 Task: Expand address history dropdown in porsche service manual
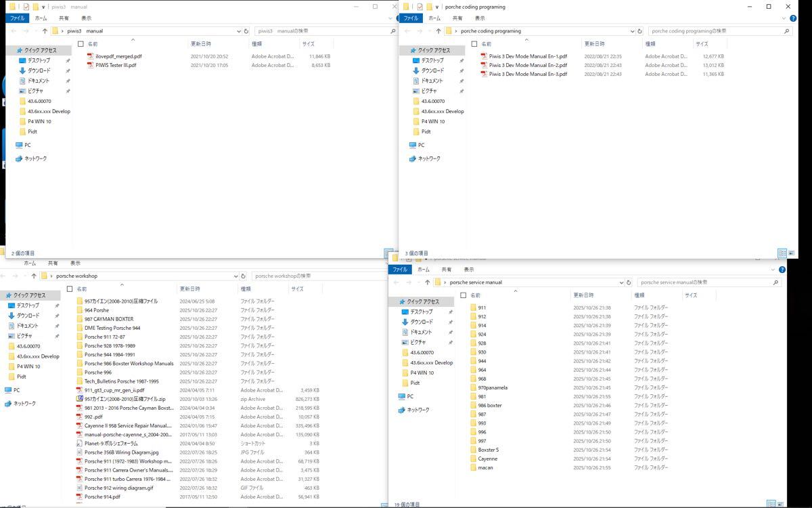621,282
